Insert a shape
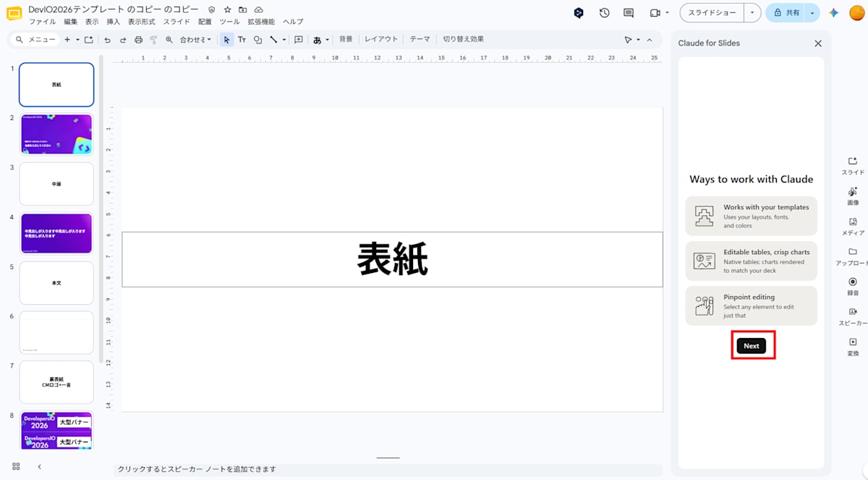Viewport: 868px width, 480px height. pos(258,40)
